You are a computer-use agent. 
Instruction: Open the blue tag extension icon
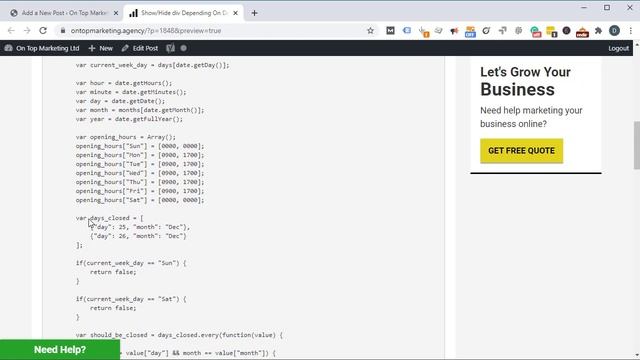(x=407, y=31)
